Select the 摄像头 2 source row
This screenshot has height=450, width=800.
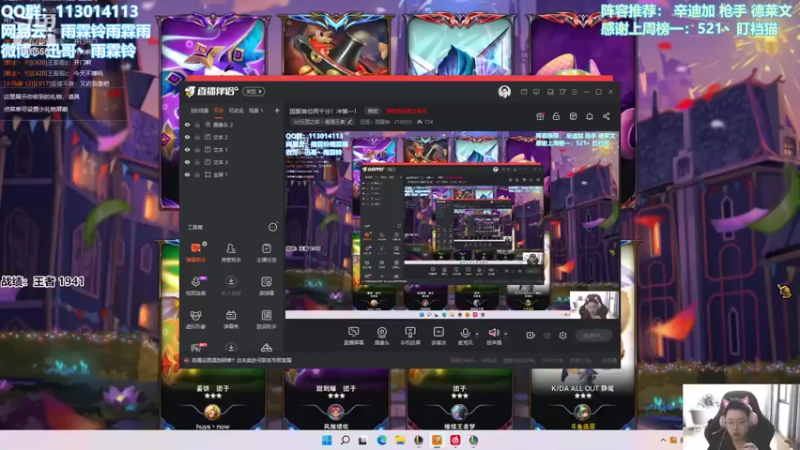coord(231,124)
